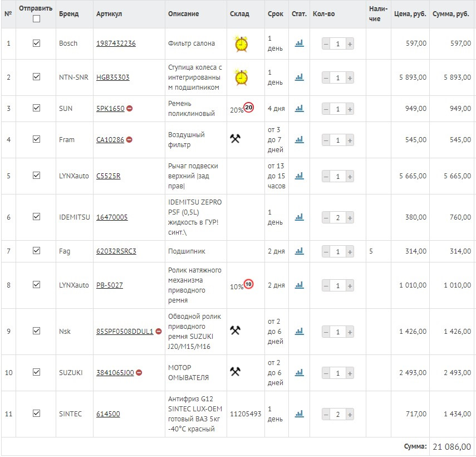The height and width of the screenshot is (457, 476).
Task: Click description 'Фильтр салона'
Action: click(192, 43)
